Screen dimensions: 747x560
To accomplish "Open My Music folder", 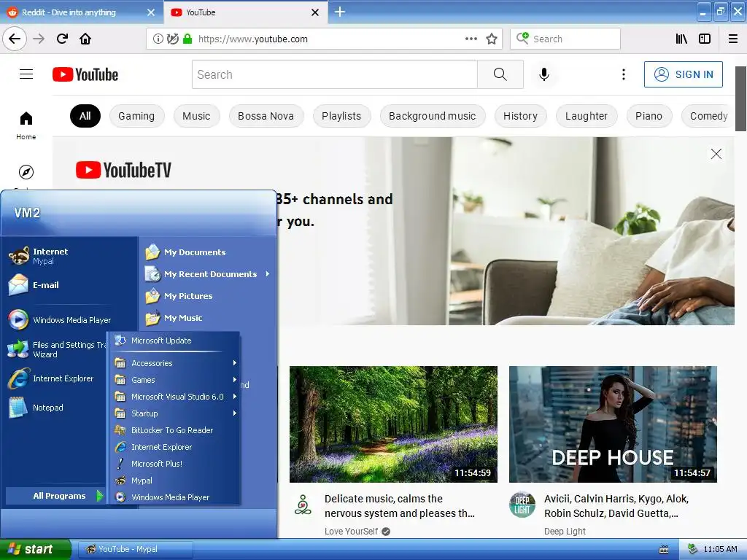I will coord(208,318).
